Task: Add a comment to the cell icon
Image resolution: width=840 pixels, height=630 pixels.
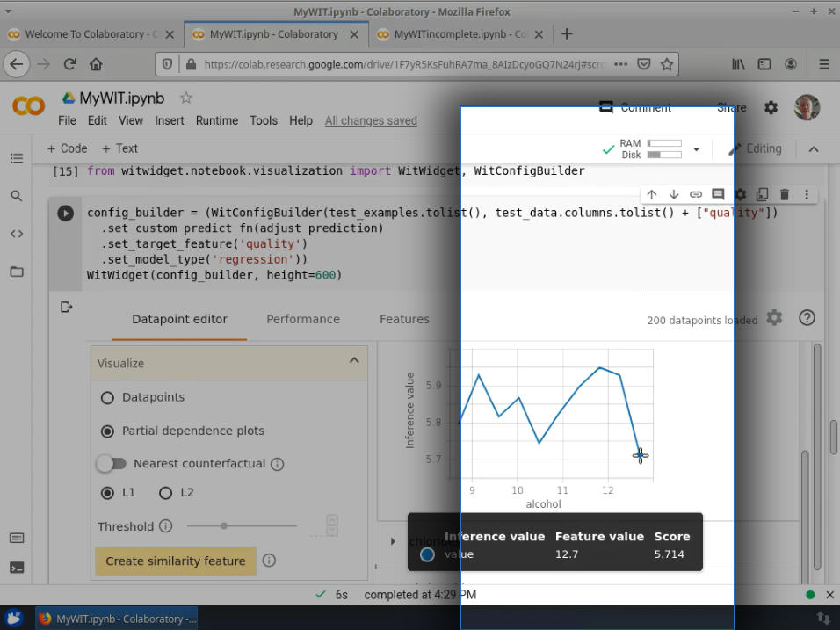Action: point(718,194)
